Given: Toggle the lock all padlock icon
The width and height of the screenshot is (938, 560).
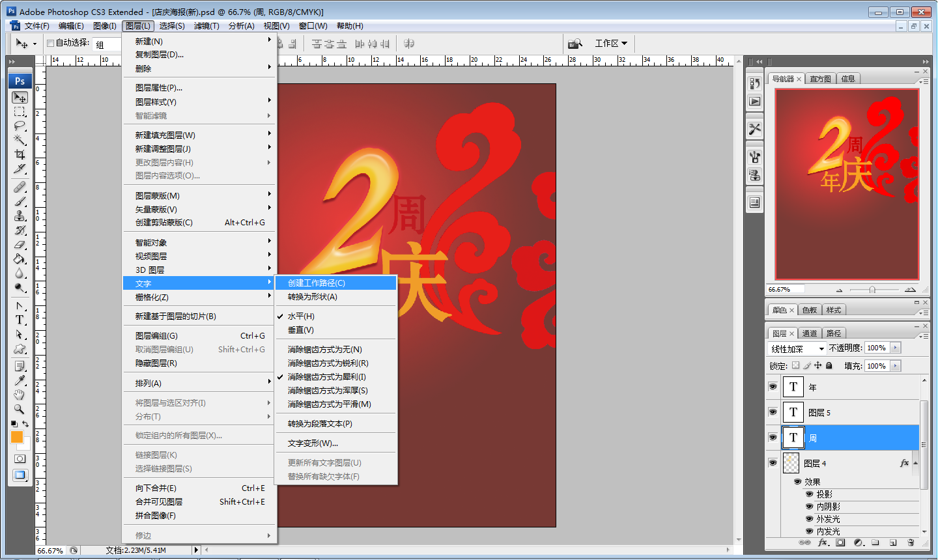Looking at the screenshot, I should 829,366.
